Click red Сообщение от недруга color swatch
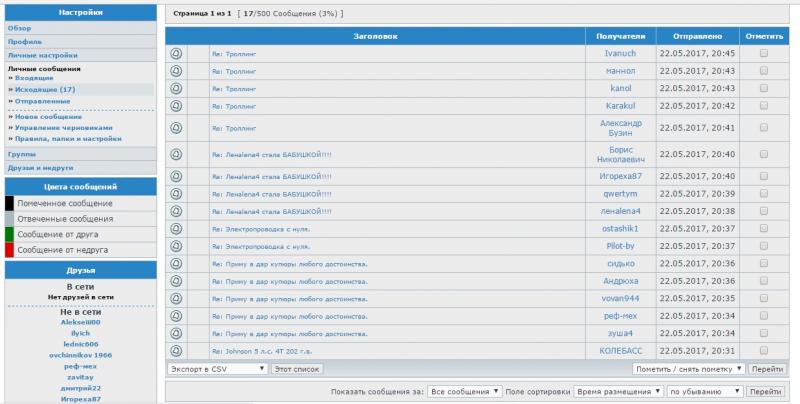800x404 pixels. click(x=9, y=250)
